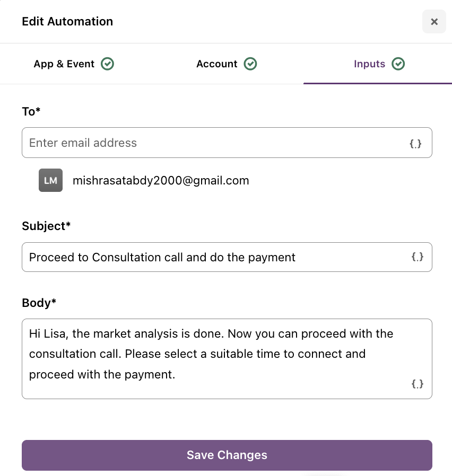
Task: Open variable picker in Subject field
Action: pyautogui.click(x=418, y=257)
